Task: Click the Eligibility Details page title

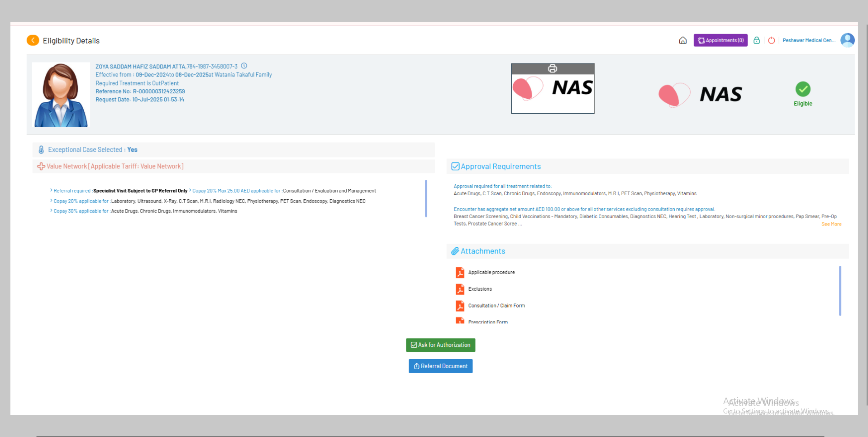Action: point(71,41)
